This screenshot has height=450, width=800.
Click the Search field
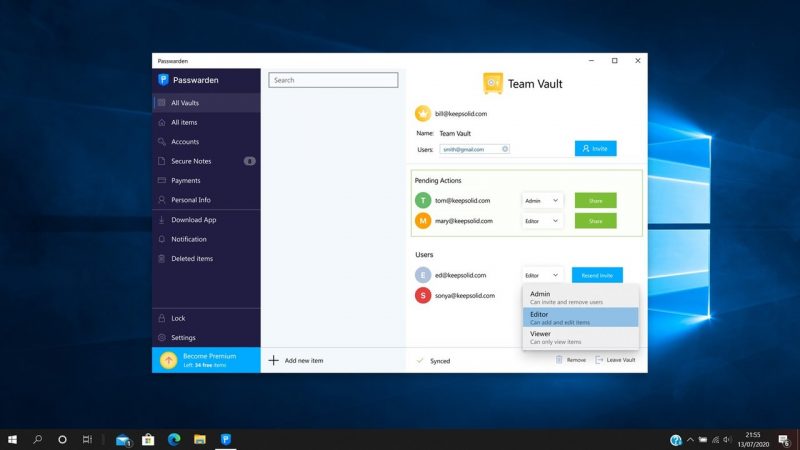333,80
